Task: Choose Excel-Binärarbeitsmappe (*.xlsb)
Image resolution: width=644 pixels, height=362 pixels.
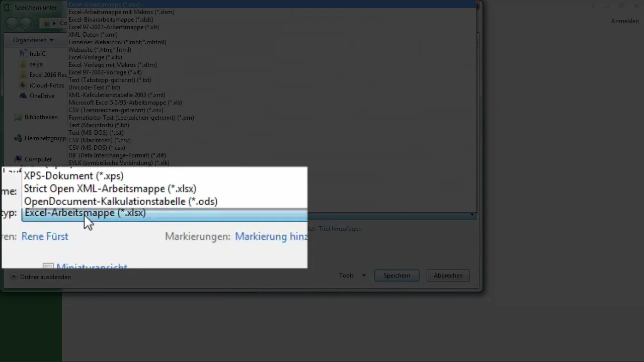Action: [x=272, y=20]
